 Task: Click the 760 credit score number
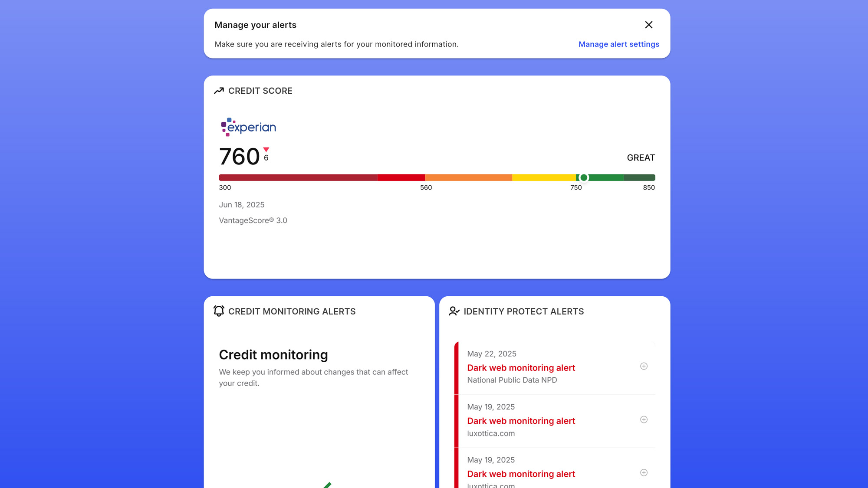[x=239, y=157]
